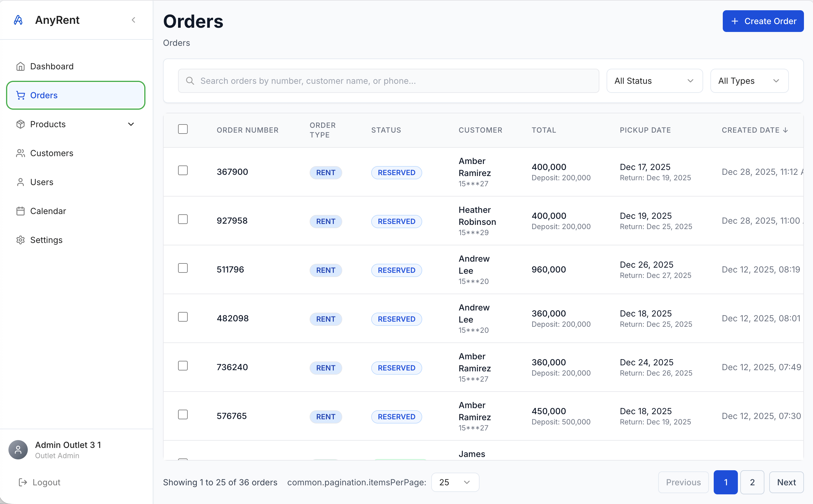Viewport: 813px width, 504px height.
Task: Select order 511796 checkbox
Action: 183,268
